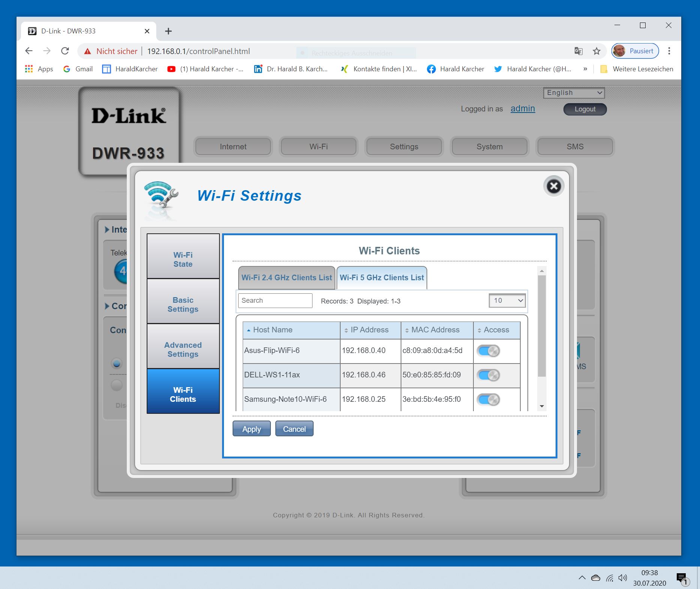Select the Wi-Fi 5 GHz Clients List tab
The height and width of the screenshot is (589, 700).
coord(382,278)
